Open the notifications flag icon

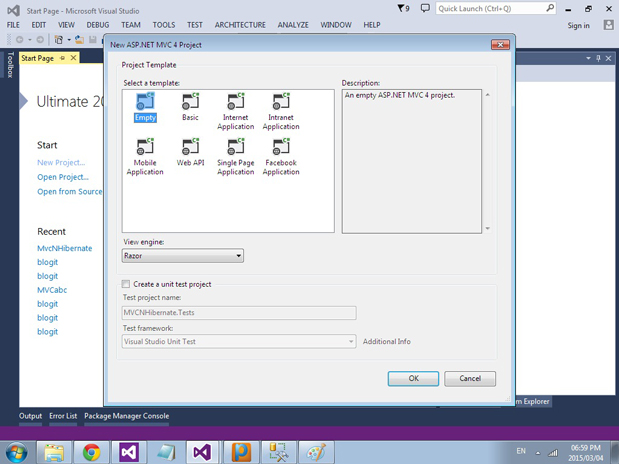tap(403, 8)
